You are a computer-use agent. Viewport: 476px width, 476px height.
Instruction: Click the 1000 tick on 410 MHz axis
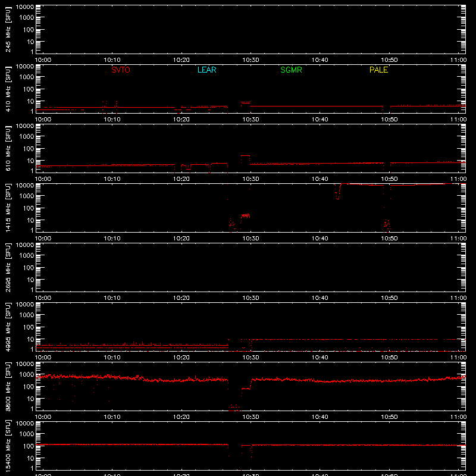pyautogui.click(x=27, y=77)
